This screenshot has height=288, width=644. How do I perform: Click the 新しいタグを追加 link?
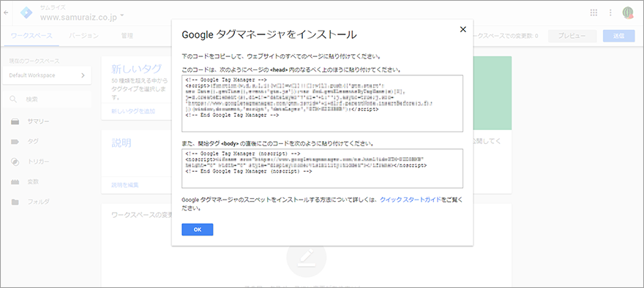[x=133, y=111]
